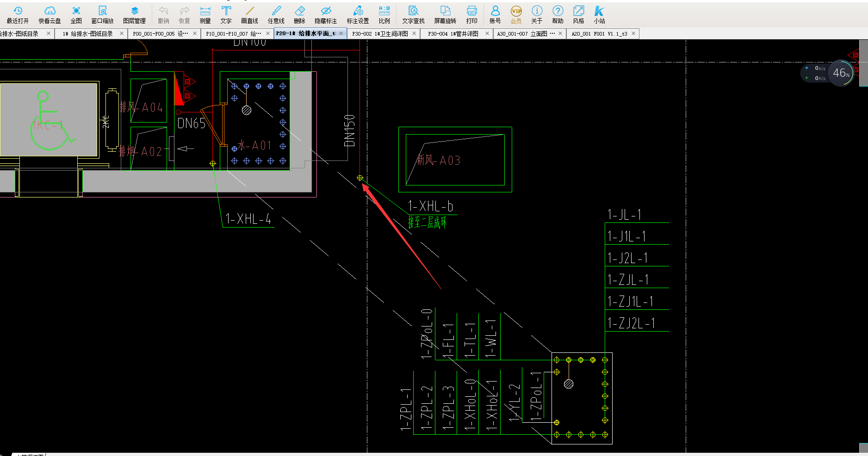Close the A20_001 F001 tab
This screenshot has height=456, width=868.
633,33
